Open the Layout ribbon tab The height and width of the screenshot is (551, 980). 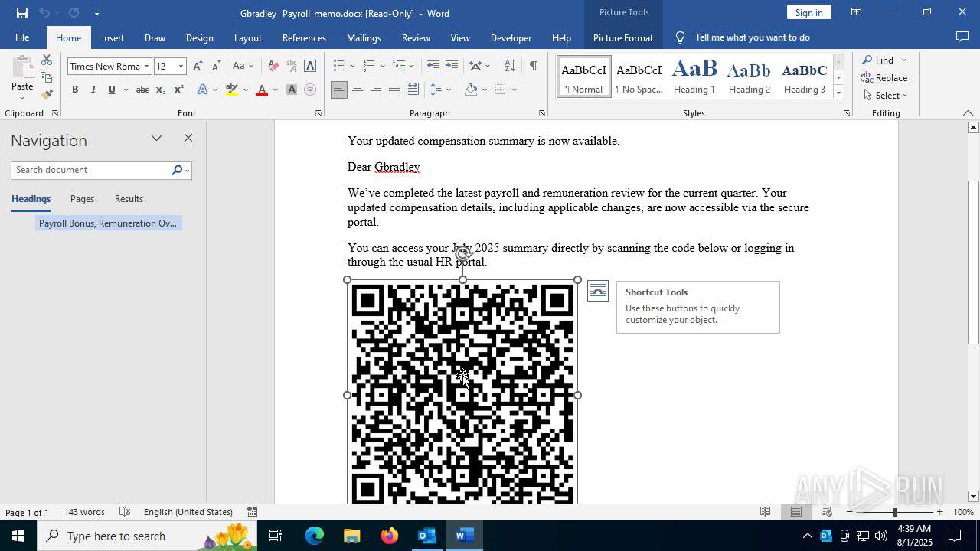click(x=247, y=37)
